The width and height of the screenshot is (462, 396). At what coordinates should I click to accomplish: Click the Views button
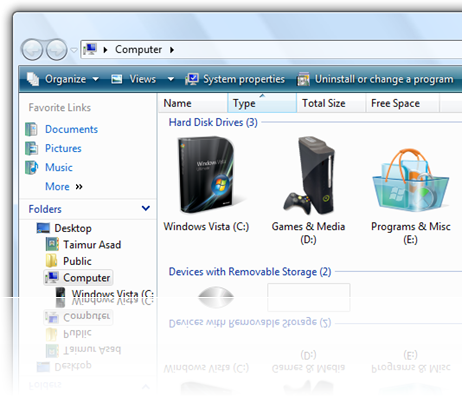[142, 79]
